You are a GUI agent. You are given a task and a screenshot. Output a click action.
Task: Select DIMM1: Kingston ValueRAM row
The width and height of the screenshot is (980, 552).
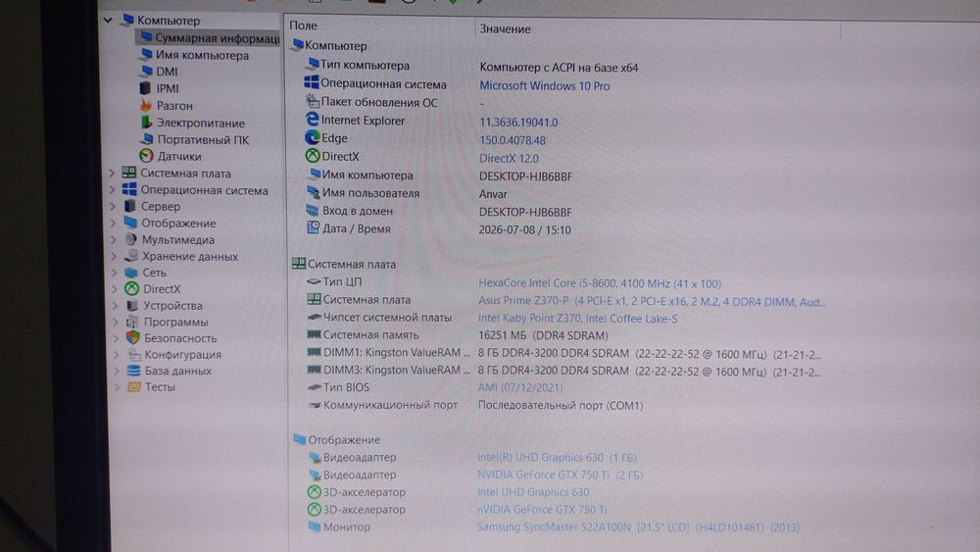(x=563, y=353)
